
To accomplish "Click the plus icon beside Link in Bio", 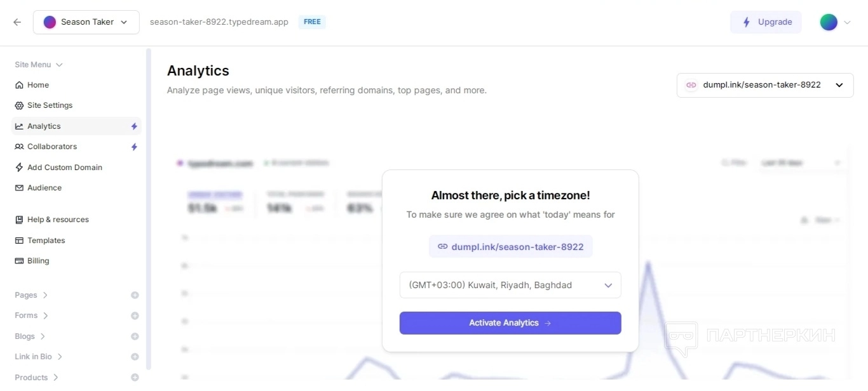I will 135,357.
